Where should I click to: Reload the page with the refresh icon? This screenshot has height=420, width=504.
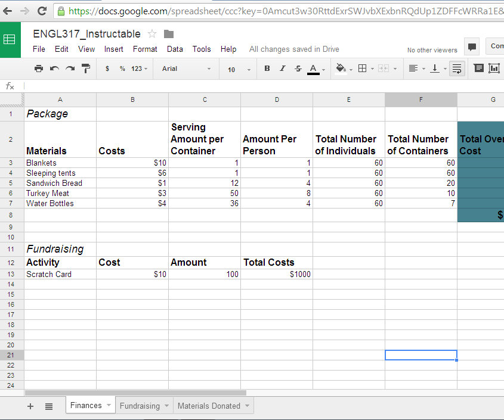pos(42,11)
